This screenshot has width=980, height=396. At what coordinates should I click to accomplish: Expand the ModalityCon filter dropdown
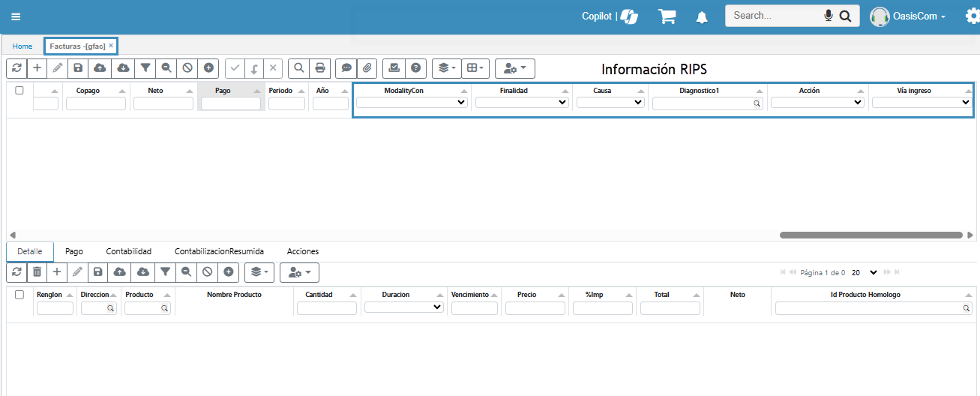412,103
